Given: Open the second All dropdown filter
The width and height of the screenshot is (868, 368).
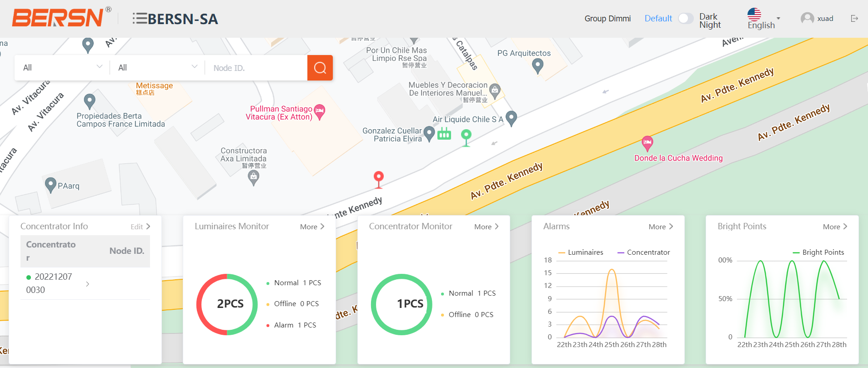Looking at the screenshot, I should tap(157, 68).
